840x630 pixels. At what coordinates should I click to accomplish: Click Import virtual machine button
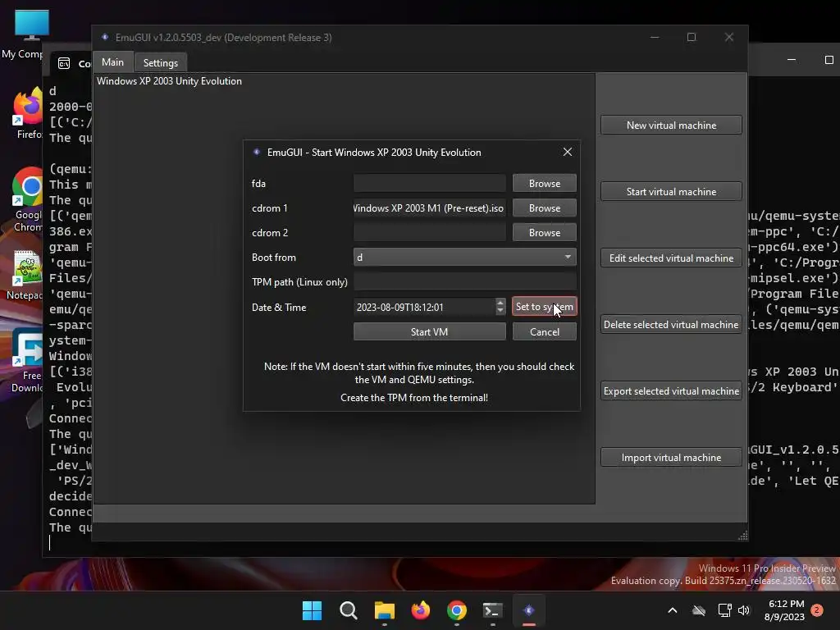click(671, 457)
